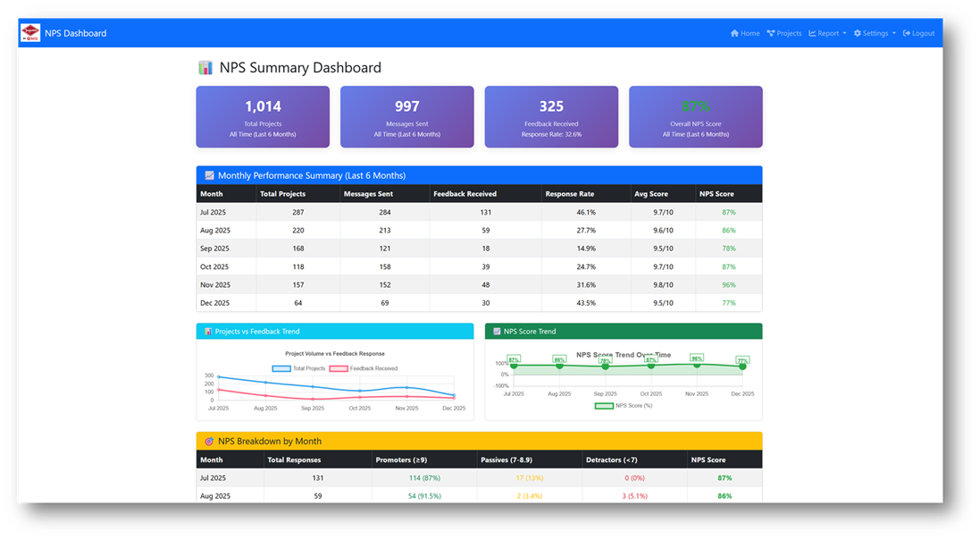Click the 87% NPS score for Jul 2025
The width and height of the screenshot is (980, 540).
[728, 212]
